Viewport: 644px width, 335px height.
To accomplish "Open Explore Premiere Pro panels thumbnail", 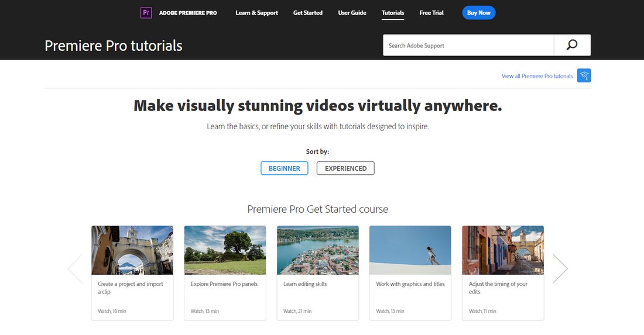I will [225, 250].
